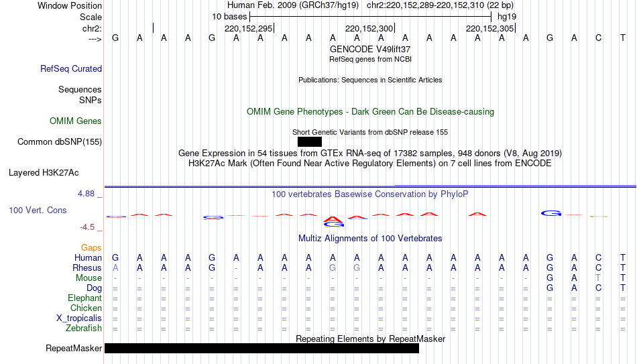The image size is (637, 364).
Task: Click the GENCODE V49lift37 track title
Action: pos(370,49)
